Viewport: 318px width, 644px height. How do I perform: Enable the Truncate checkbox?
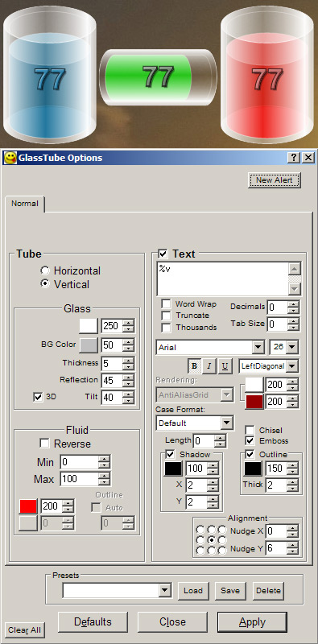(x=166, y=316)
